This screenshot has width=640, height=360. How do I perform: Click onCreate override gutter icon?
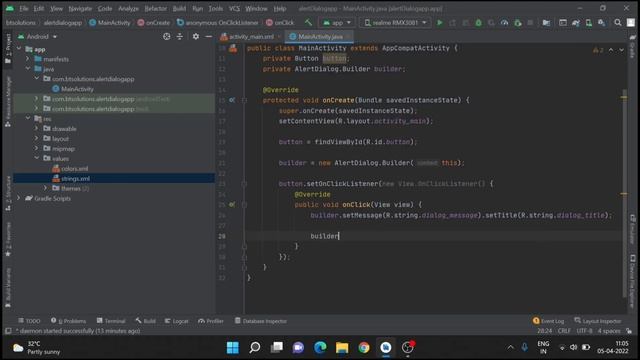tap(232, 100)
